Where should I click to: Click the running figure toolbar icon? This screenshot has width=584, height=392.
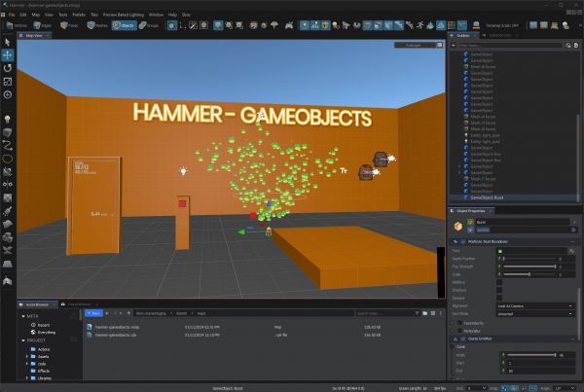[x=420, y=25]
